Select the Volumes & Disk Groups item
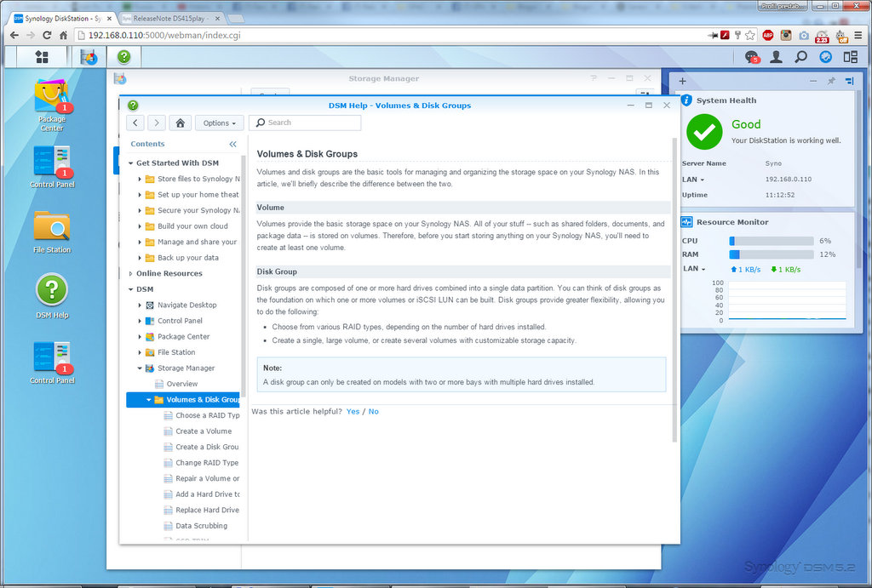The height and width of the screenshot is (588, 872). click(x=184, y=400)
